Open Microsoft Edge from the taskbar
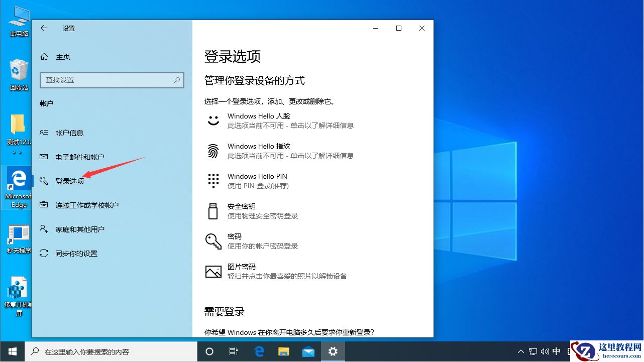644x362 pixels. (259, 351)
